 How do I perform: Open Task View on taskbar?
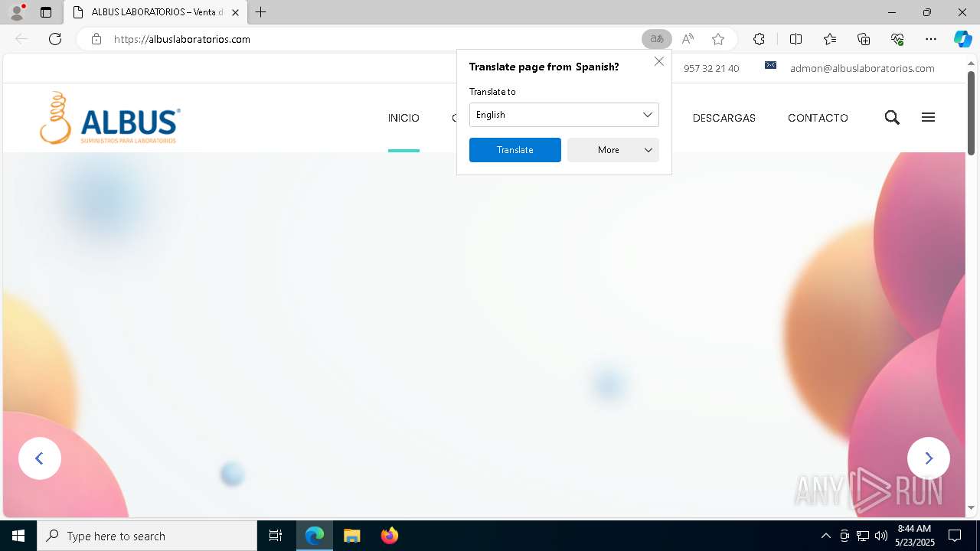pos(276,536)
